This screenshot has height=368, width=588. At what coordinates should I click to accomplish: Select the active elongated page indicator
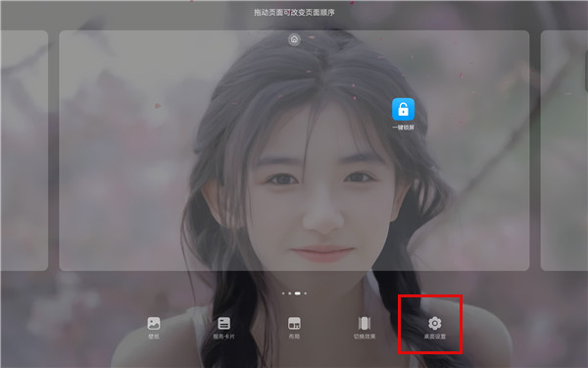point(297,293)
